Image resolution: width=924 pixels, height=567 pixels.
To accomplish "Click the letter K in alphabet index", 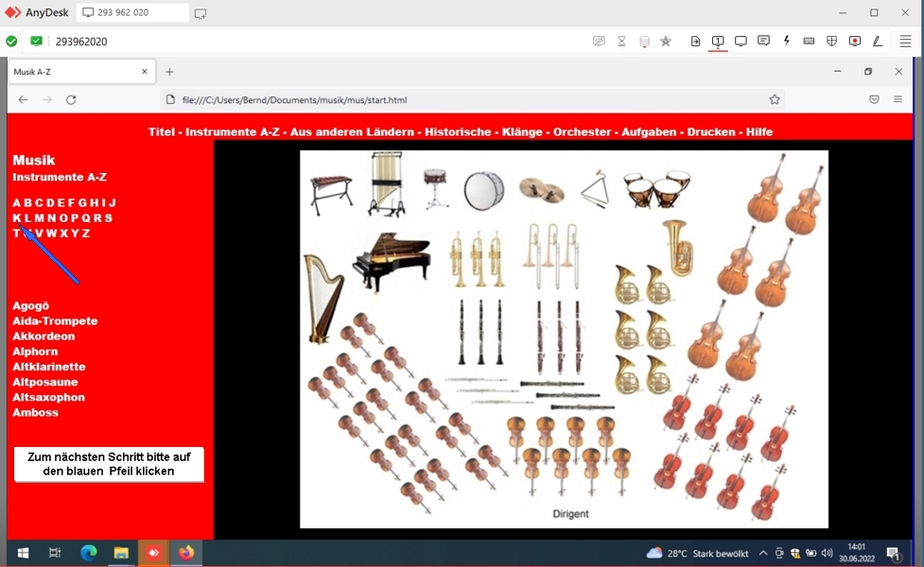I will (x=16, y=218).
